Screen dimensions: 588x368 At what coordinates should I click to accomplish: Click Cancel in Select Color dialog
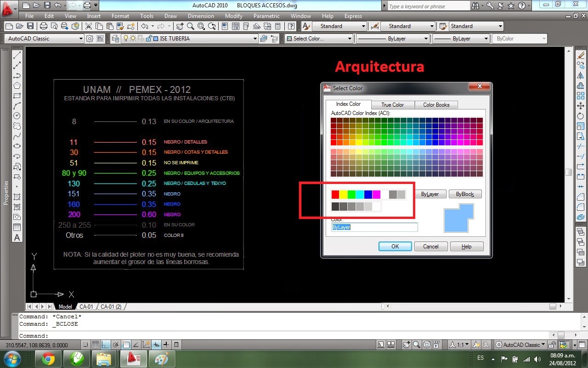point(431,246)
